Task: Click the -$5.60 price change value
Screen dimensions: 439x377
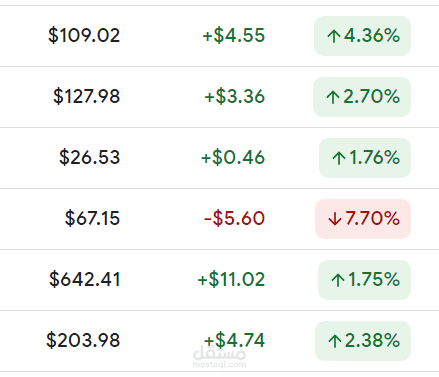Action: pyautogui.click(x=234, y=218)
